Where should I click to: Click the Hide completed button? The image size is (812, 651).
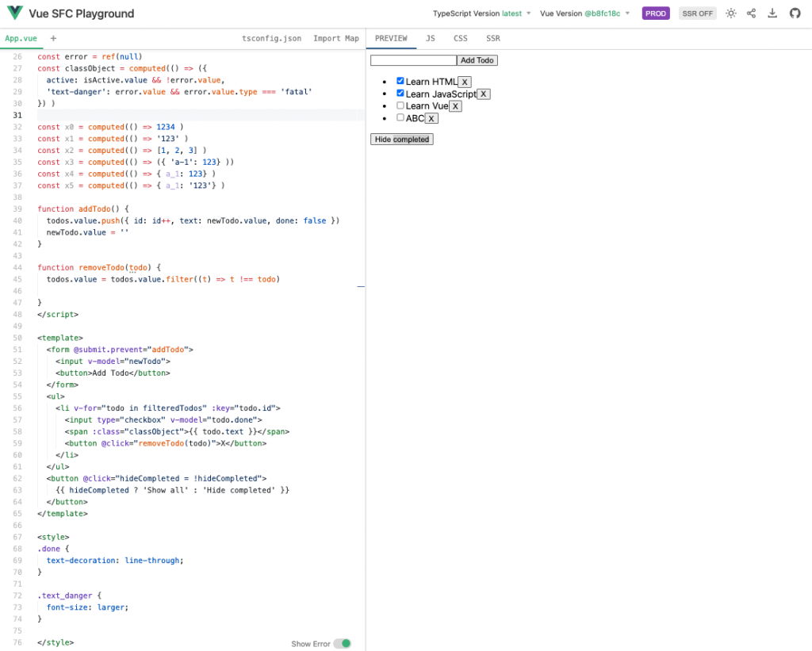[x=402, y=140]
